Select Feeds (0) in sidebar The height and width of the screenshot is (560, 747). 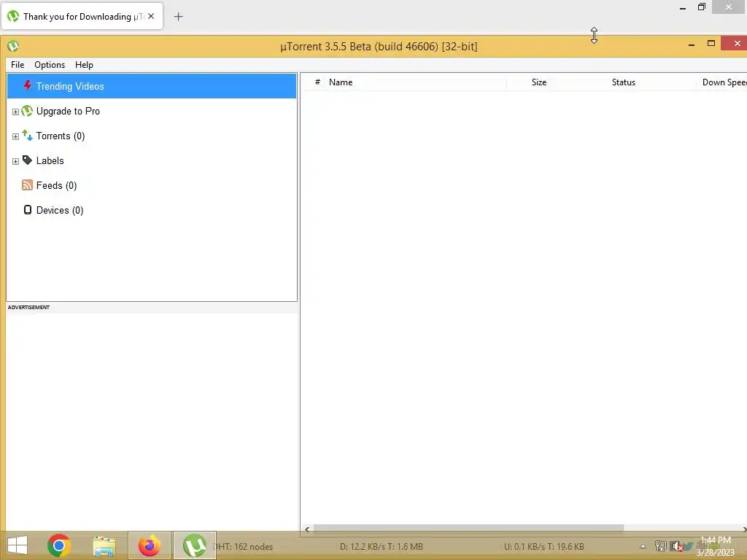click(56, 186)
